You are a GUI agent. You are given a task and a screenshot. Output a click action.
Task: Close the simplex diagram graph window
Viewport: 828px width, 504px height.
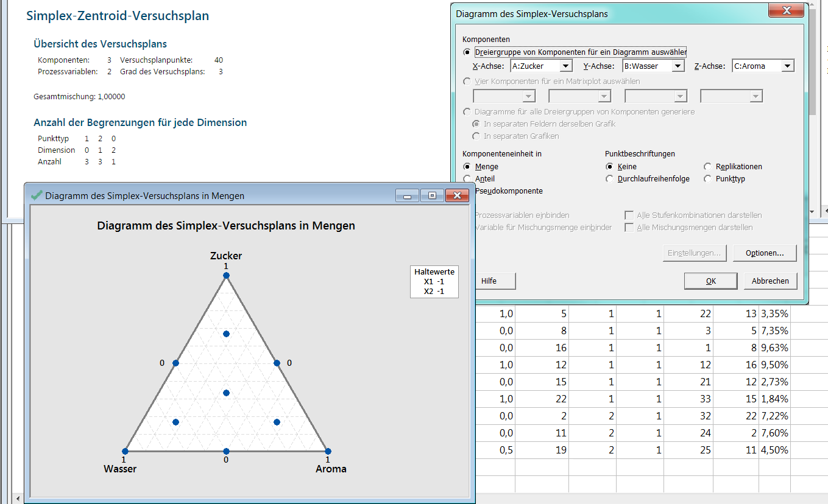click(456, 195)
